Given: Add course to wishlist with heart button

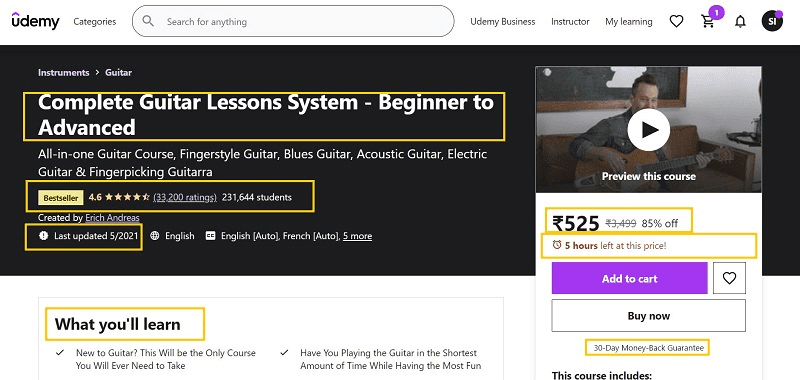Looking at the screenshot, I should pyautogui.click(x=729, y=278).
